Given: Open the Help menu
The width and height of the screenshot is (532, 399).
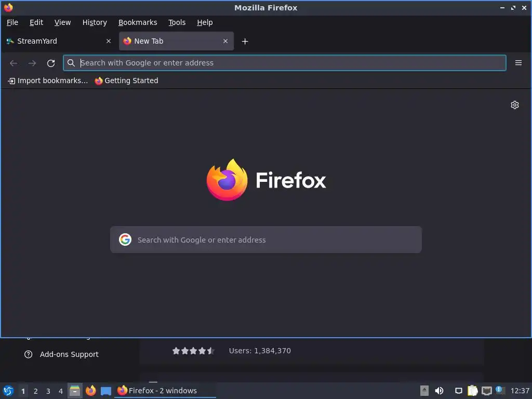Looking at the screenshot, I should (205, 22).
